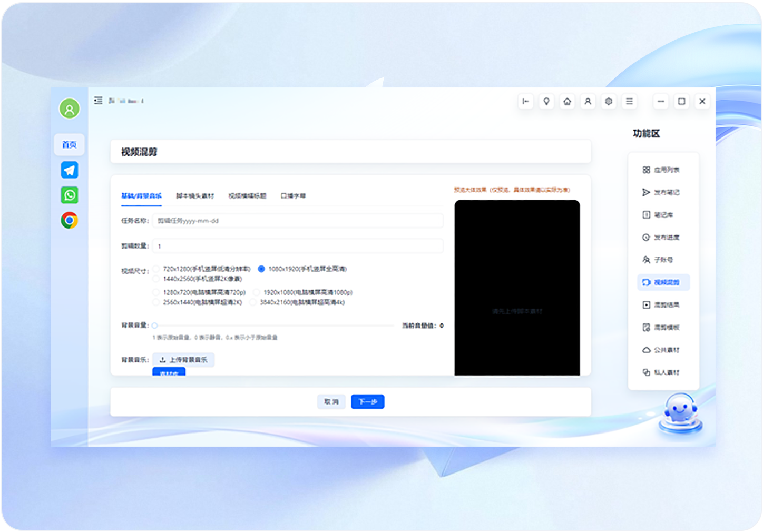The image size is (763, 532).
Task: Open 私人素材 from the sidebar
Action: coord(662,372)
